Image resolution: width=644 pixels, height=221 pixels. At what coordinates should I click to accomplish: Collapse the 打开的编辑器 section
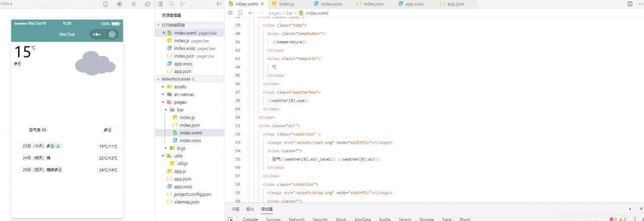190,25
